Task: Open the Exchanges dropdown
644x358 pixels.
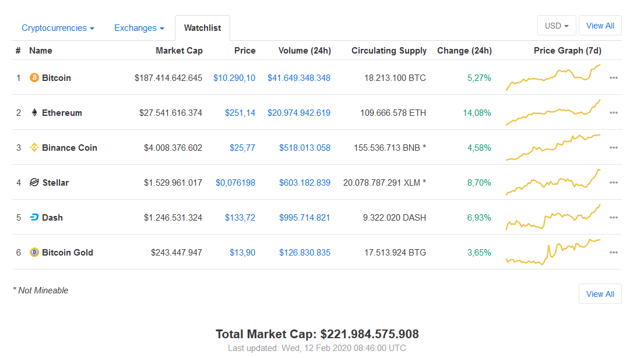Action: pyautogui.click(x=139, y=28)
